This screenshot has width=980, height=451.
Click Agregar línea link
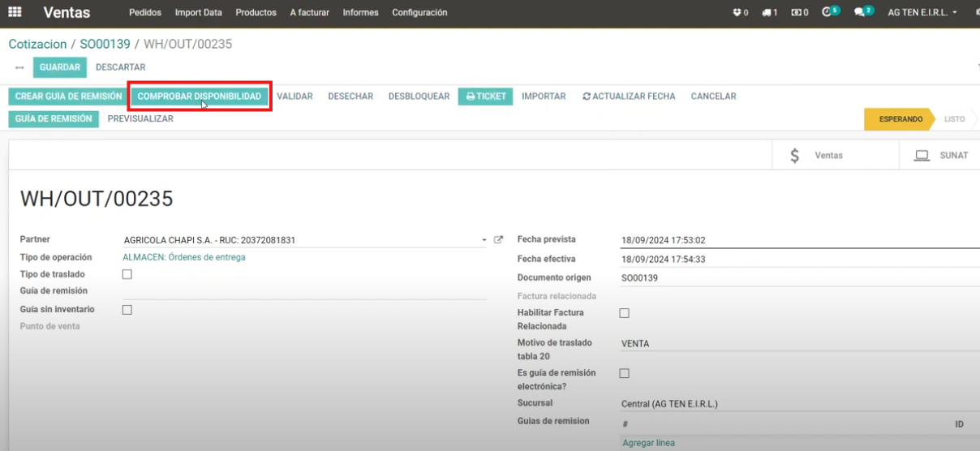(648, 443)
